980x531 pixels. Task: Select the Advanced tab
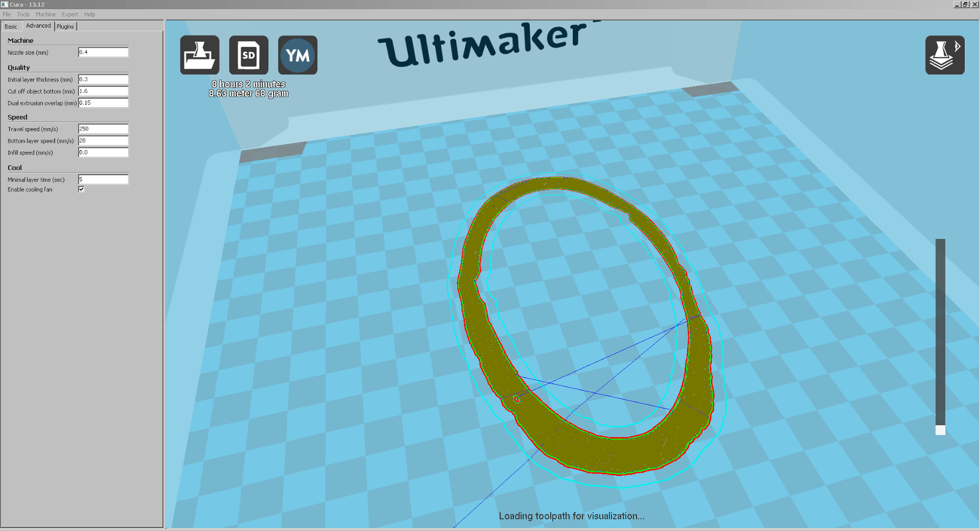[39, 26]
